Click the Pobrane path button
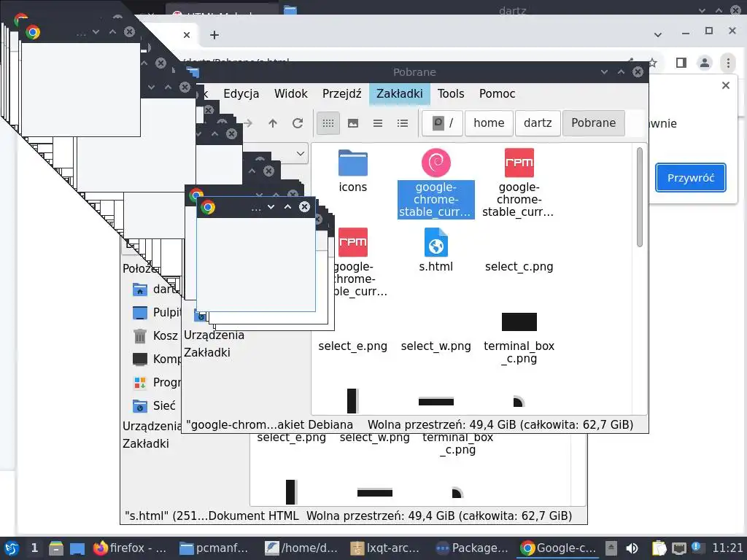The image size is (747, 560). pos(593,123)
